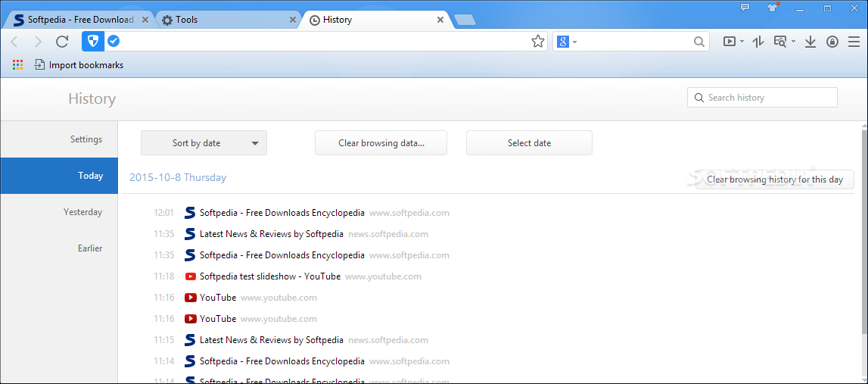
Task: Select Earlier in the sidebar
Action: 59,248
